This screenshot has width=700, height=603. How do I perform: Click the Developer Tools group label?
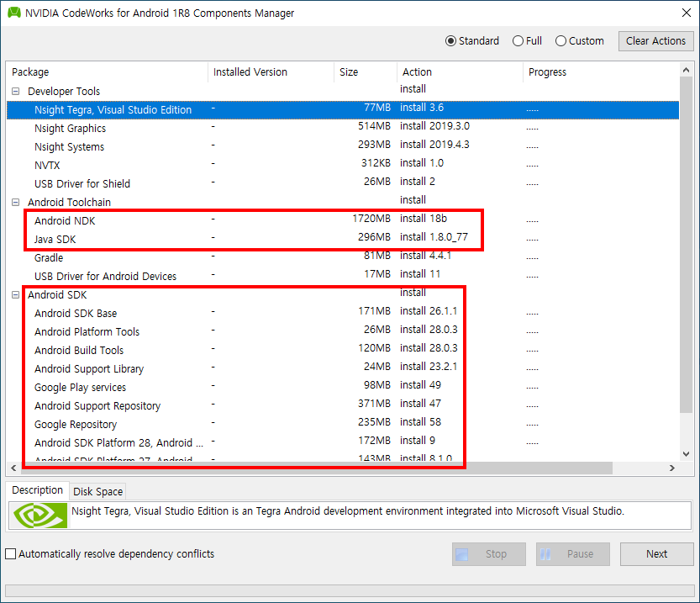[64, 92]
